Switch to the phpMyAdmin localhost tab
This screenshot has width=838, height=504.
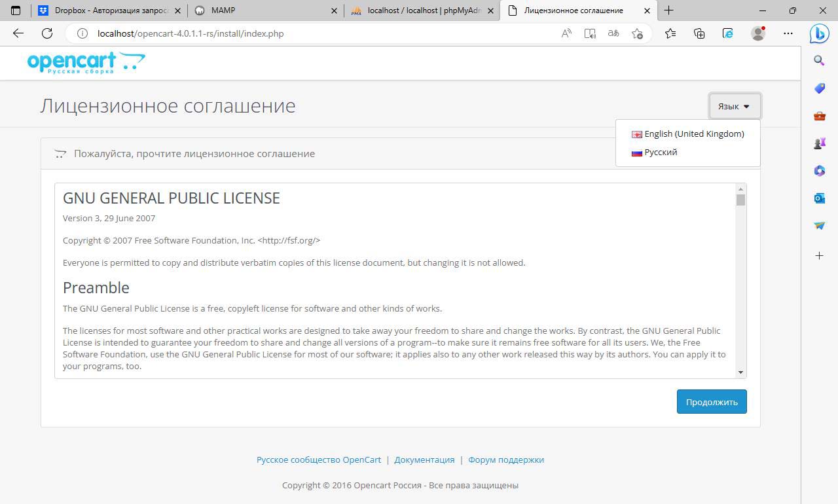click(x=424, y=10)
